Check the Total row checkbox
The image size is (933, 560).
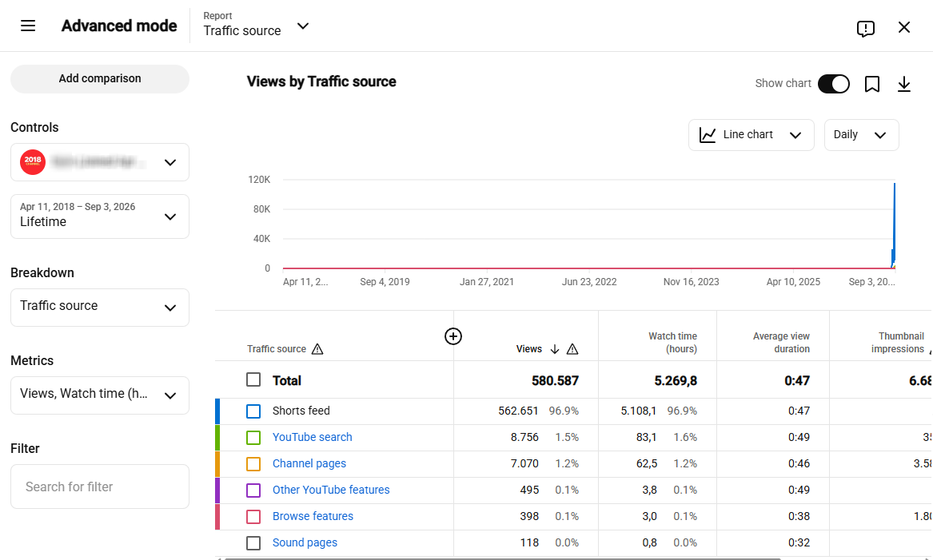[253, 380]
